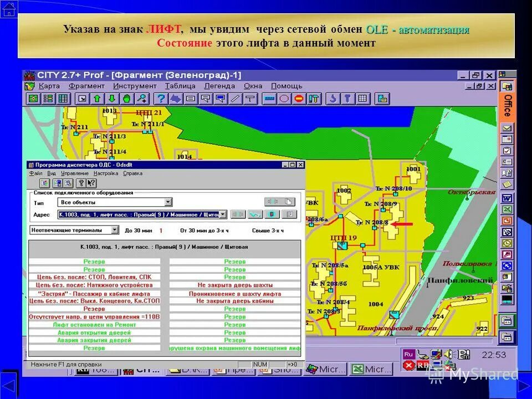Click 'Авария закрытия дверей' status row

click(x=94, y=340)
